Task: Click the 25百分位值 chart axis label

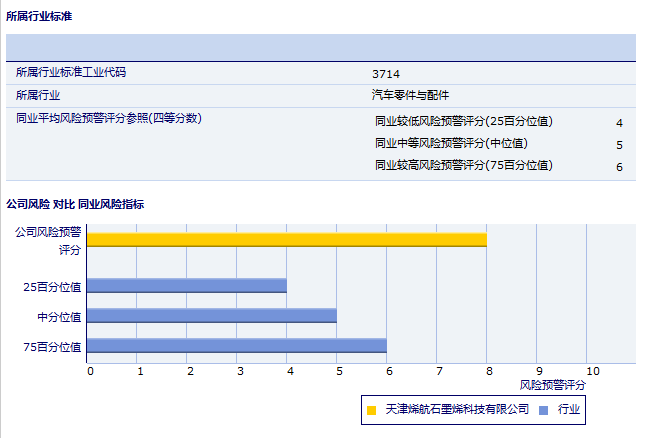Action: 52,287
